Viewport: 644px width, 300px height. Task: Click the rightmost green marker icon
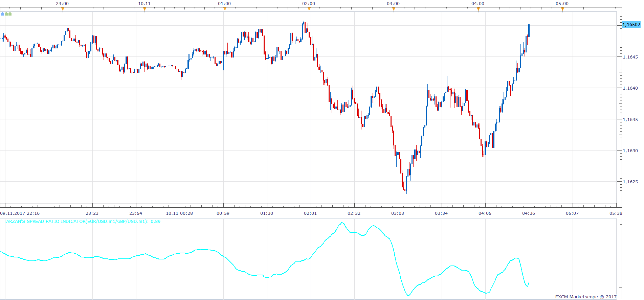tap(10, 14)
